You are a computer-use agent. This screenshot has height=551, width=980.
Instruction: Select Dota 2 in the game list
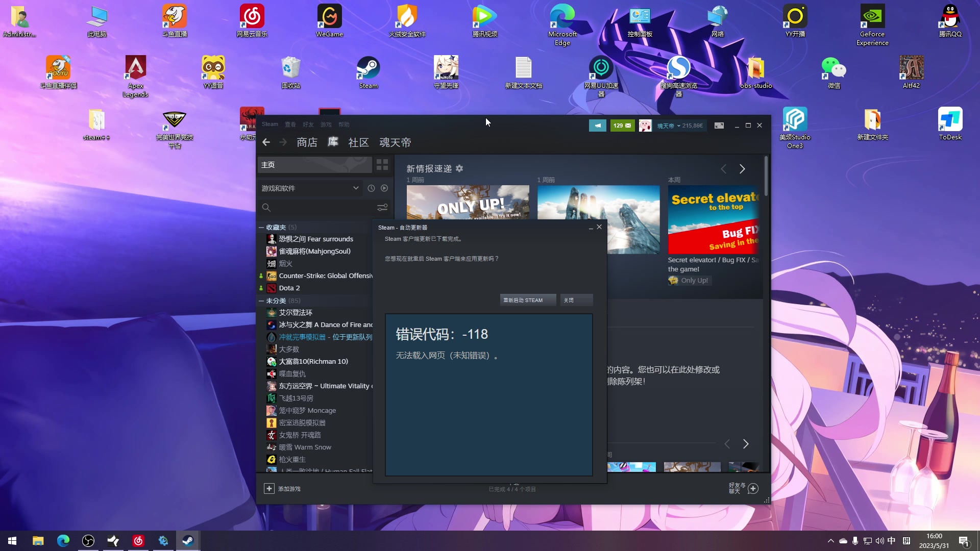289,288
